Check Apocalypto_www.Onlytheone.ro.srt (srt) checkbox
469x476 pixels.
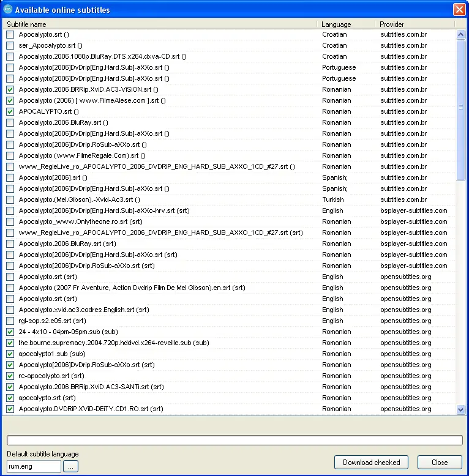coord(10,221)
